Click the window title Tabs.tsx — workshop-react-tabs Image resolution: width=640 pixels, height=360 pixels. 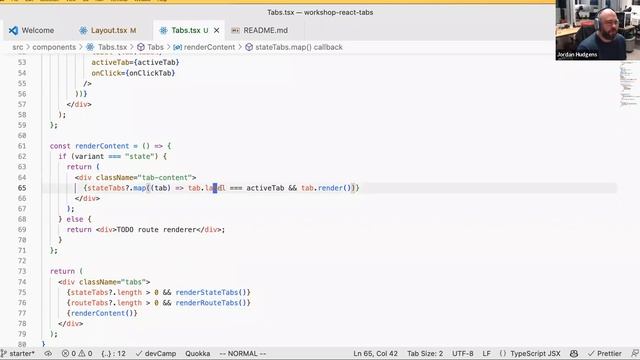point(320,12)
